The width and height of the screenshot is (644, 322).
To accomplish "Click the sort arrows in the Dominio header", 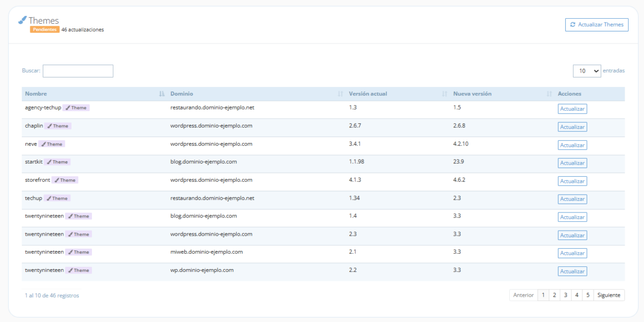I will coord(340,94).
